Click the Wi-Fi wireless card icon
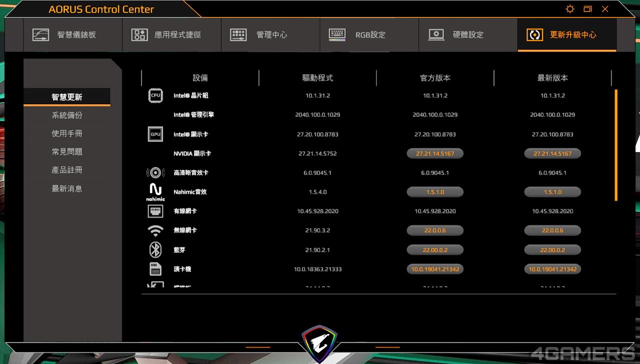This screenshot has height=364, width=640. pyautogui.click(x=155, y=231)
